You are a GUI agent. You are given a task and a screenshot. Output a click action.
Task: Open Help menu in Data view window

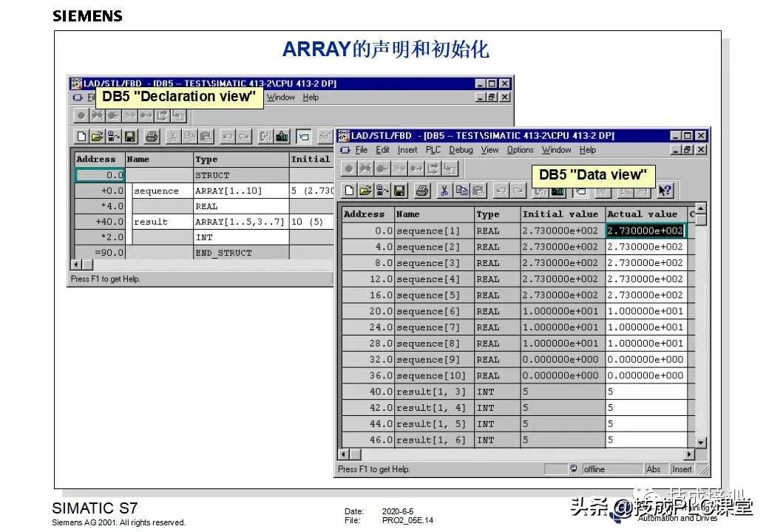(x=588, y=150)
